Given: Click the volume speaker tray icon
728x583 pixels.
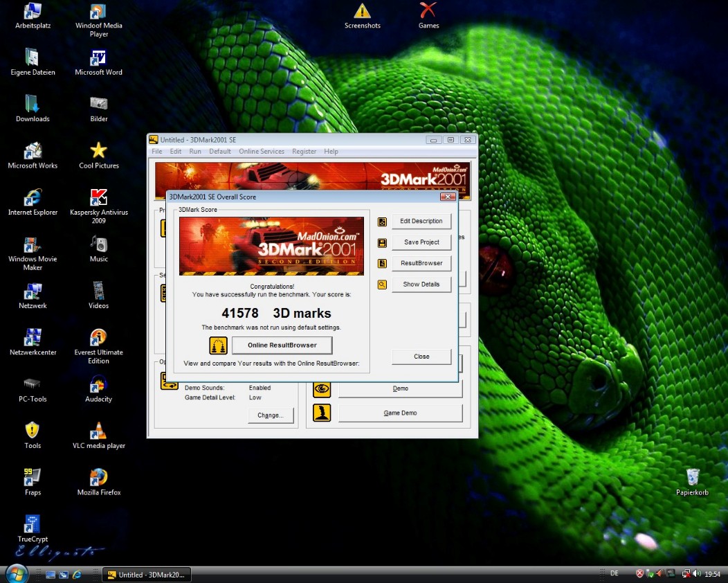Looking at the screenshot, I should 697,574.
